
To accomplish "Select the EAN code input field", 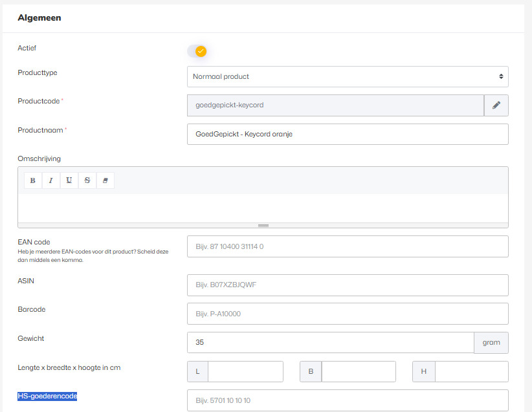I will (x=348, y=246).
